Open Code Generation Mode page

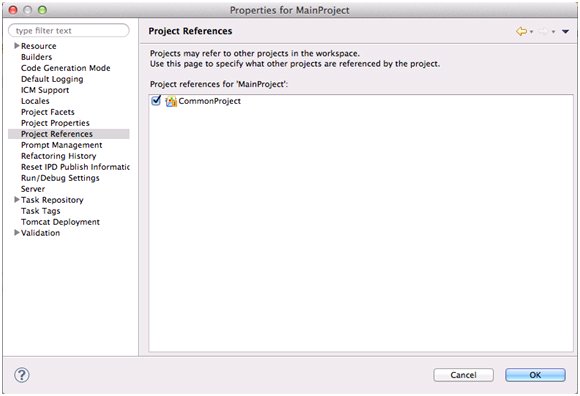[x=65, y=68]
